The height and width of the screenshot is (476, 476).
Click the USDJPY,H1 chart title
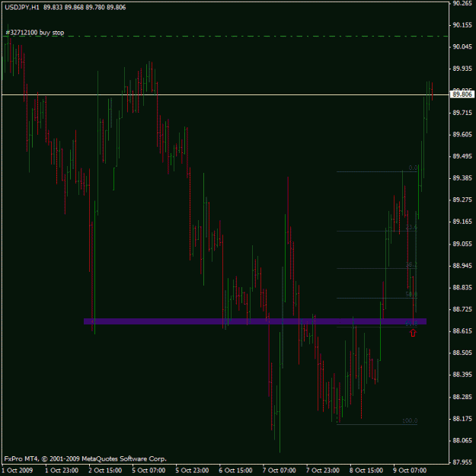pyautogui.click(x=22, y=8)
